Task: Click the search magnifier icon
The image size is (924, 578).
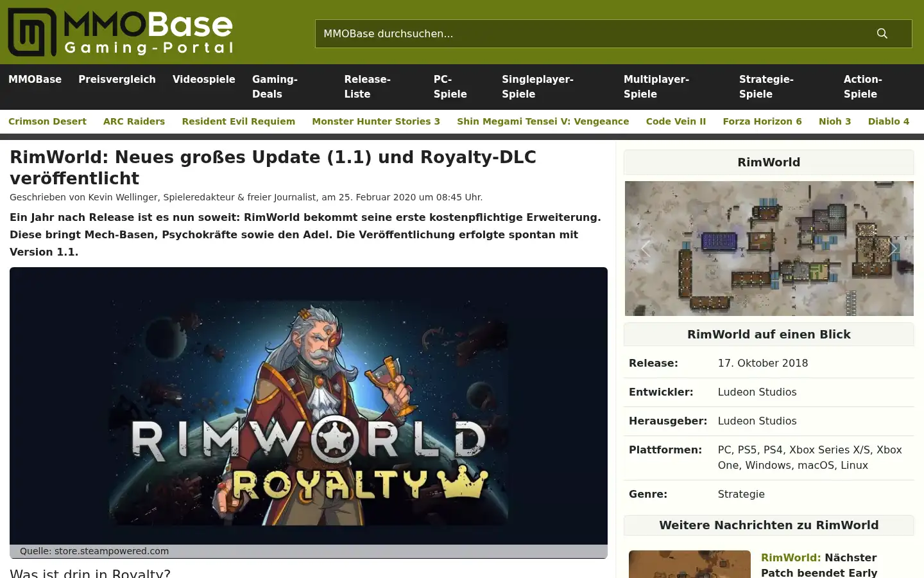Action: (882, 33)
